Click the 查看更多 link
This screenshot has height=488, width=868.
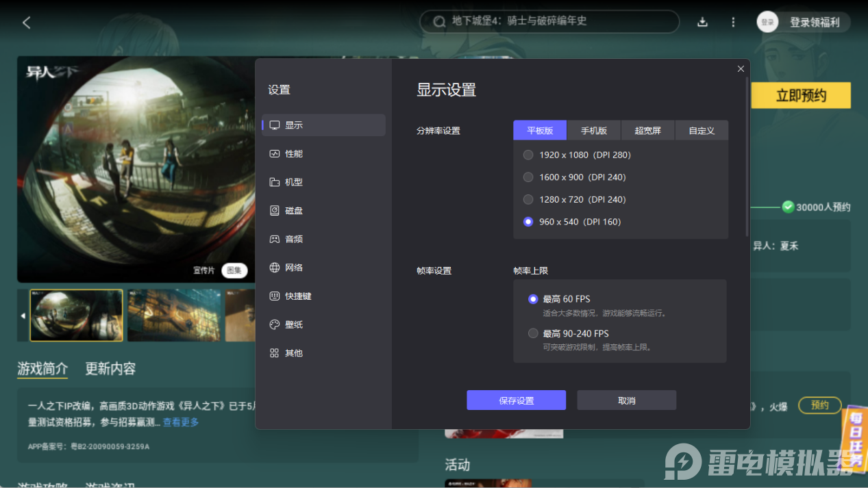point(180,422)
